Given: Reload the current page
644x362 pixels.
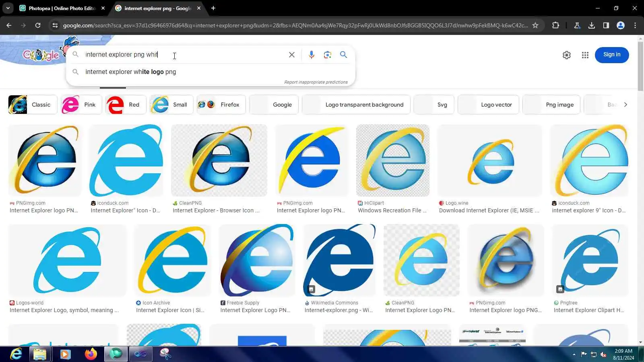Looking at the screenshot, I should click(x=38, y=25).
